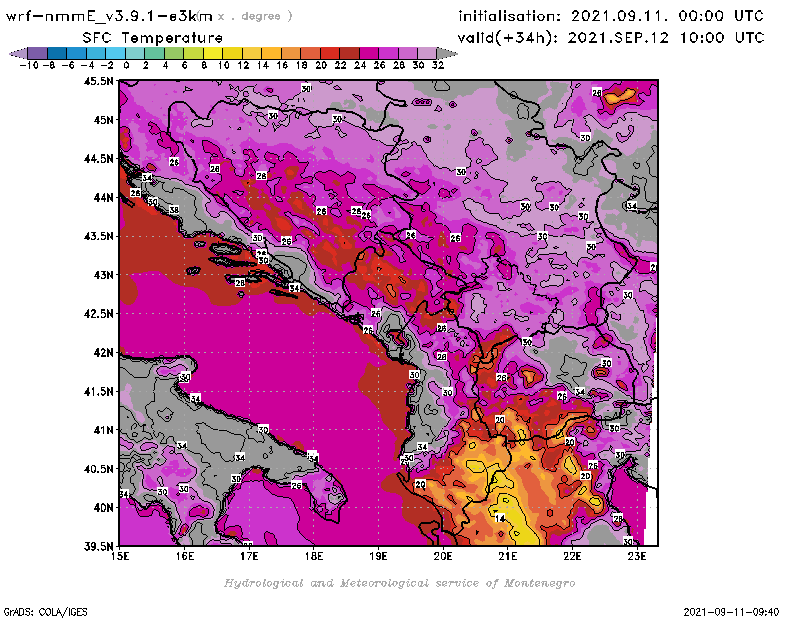Pick the legend swatch between 10 and 12

click(x=232, y=53)
